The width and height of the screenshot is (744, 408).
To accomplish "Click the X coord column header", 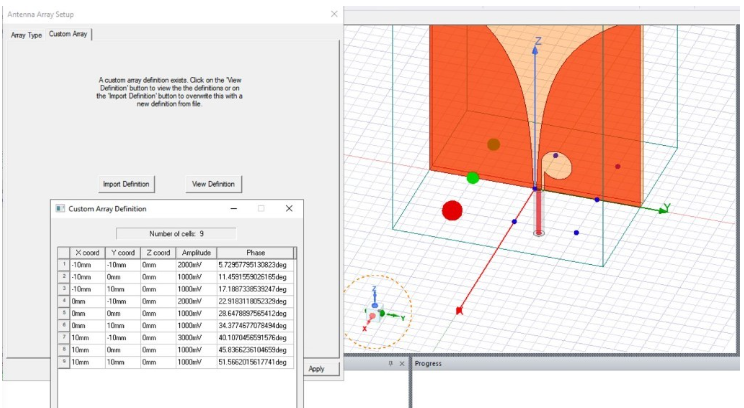I will (x=87, y=253).
